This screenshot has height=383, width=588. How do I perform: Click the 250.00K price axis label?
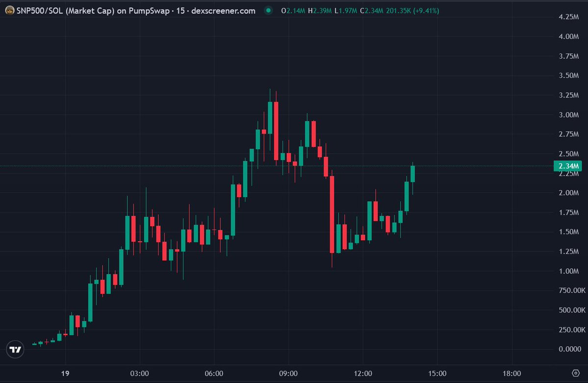click(x=572, y=330)
